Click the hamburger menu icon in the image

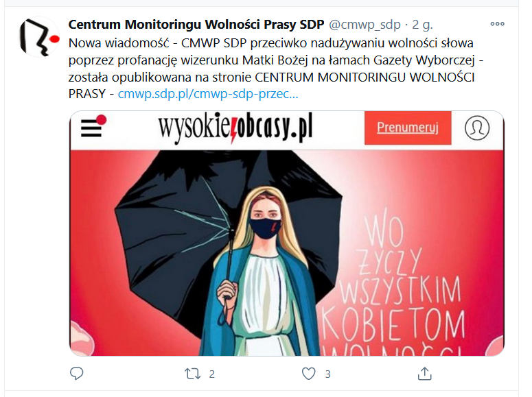93,127
